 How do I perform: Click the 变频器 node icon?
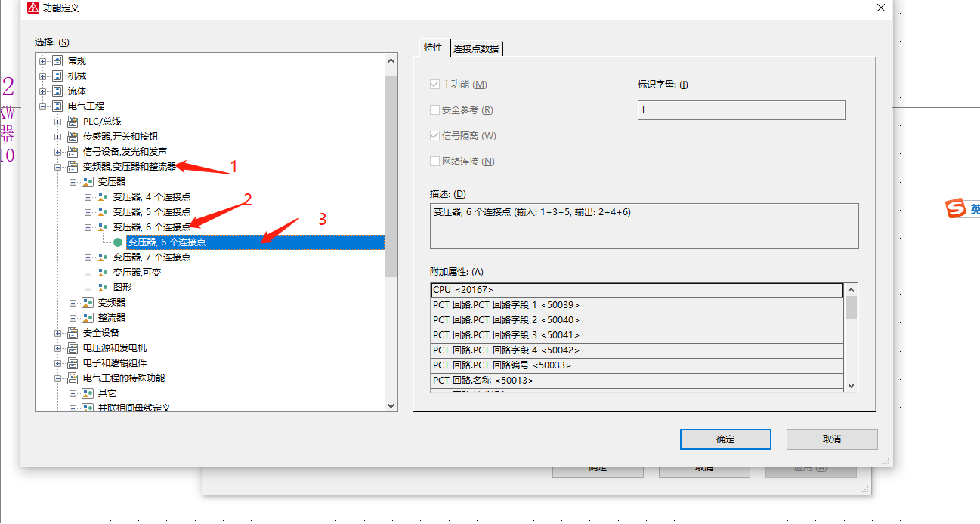pyautogui.click(x=88, y=303)
